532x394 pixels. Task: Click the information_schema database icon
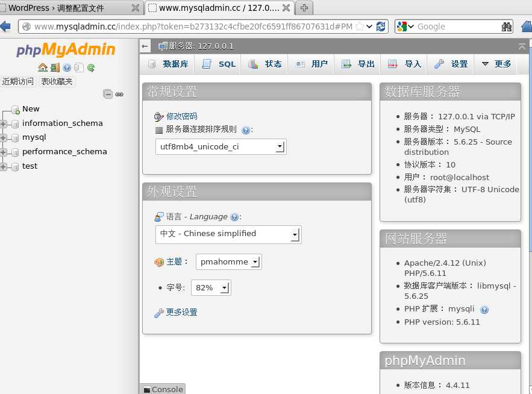15,124
